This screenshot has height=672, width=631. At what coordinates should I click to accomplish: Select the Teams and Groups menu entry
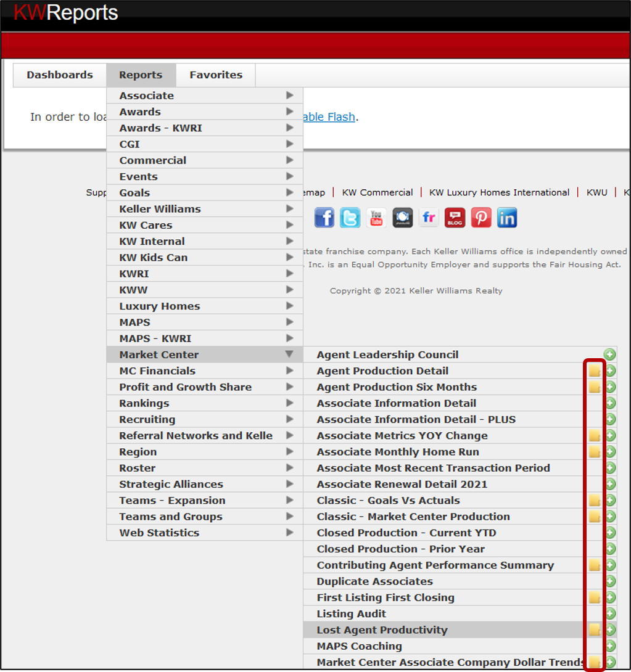tap(205, 517)
